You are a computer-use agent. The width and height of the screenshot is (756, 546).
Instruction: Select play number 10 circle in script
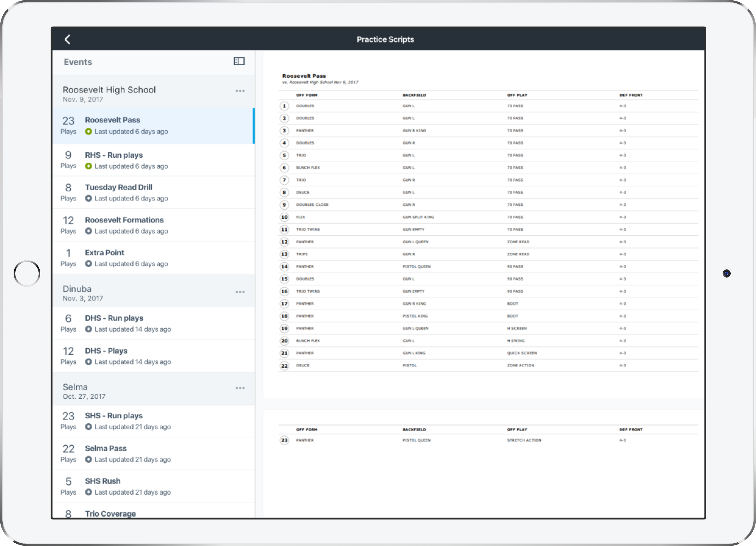(284, 217)
